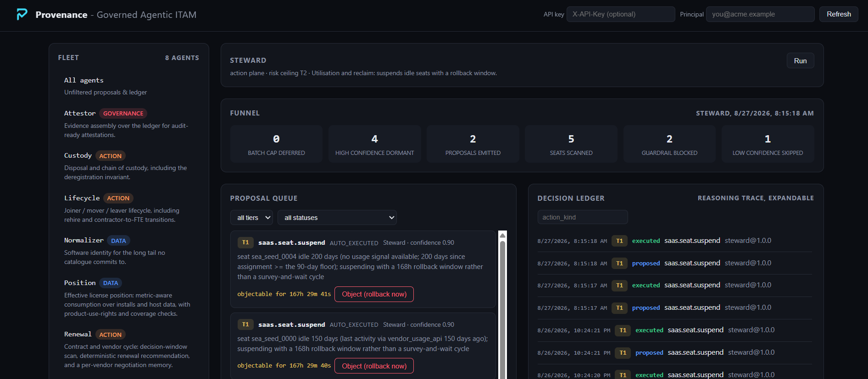This screenshot has width=868, height=379.
Task: Select the Attestor agent
Action: [128, 124]
